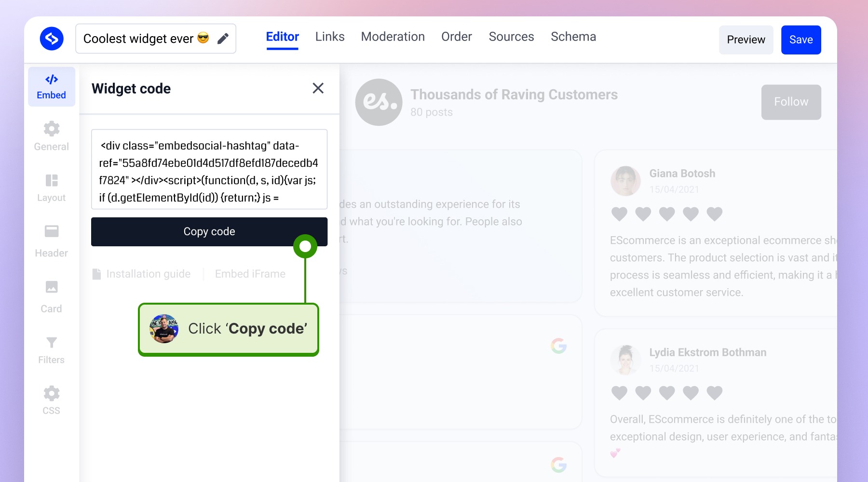
Task: Click inside the widget code text box
Action: click(x=209, y=169)
